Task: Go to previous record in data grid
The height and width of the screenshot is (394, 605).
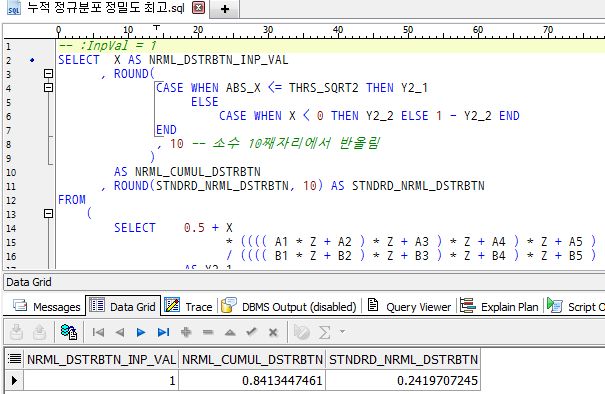Action: coord(120,332)
